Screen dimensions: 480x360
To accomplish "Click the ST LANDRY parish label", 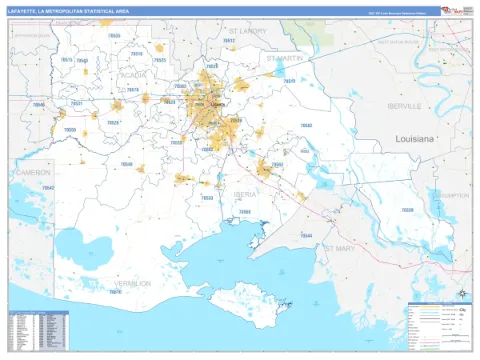I will [248, 31].
